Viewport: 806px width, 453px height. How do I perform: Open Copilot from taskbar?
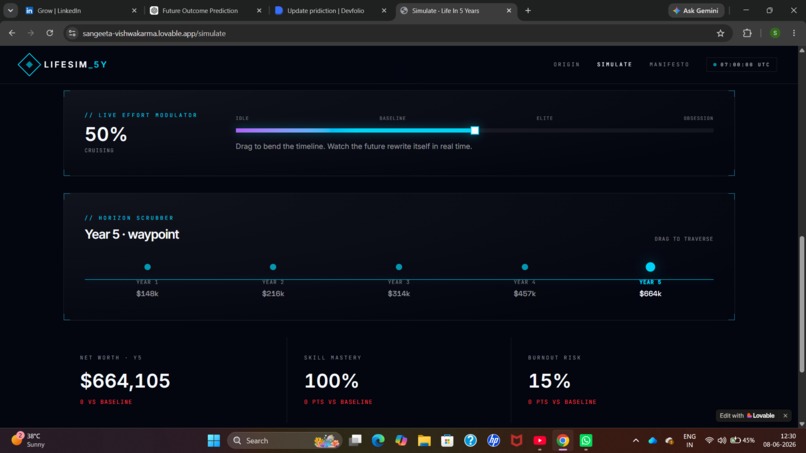(401, 441)
